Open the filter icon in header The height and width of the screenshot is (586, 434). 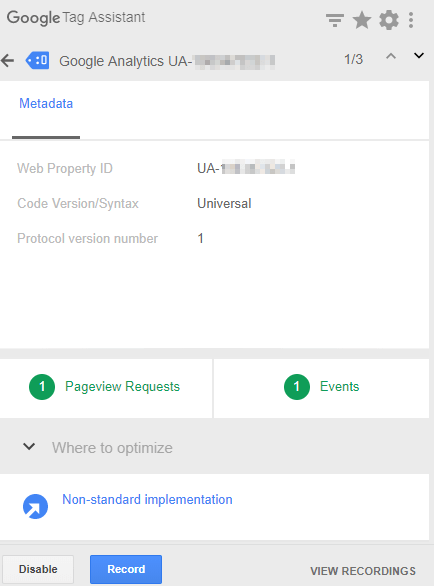tap(335, 20)
